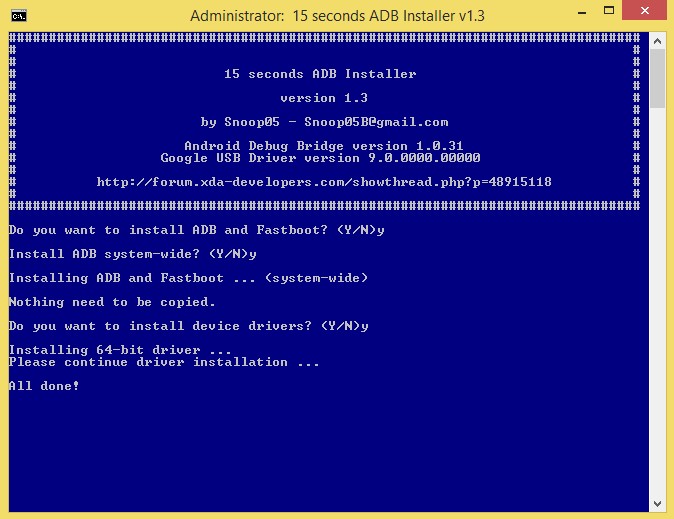Click 'Do you want to install ADB and Fastboot?' line
The image size is (674, 519).
pyautogui.click(x=196, y=230)
